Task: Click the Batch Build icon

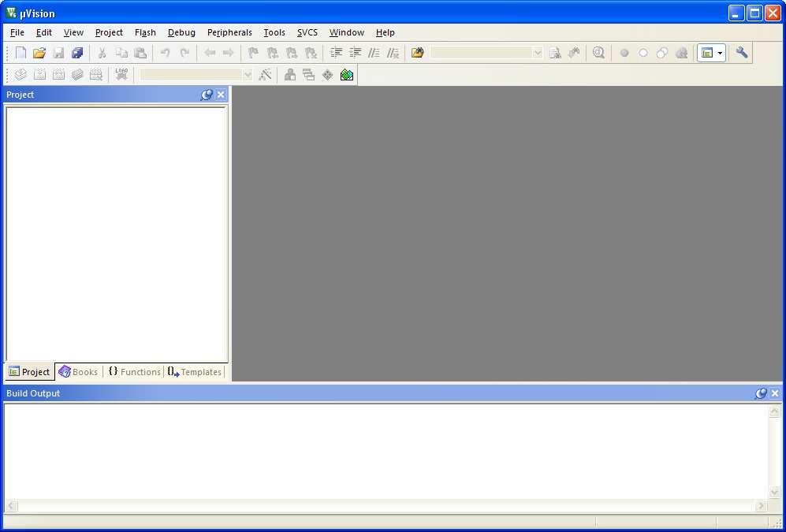Action: [x=77, y=75]
